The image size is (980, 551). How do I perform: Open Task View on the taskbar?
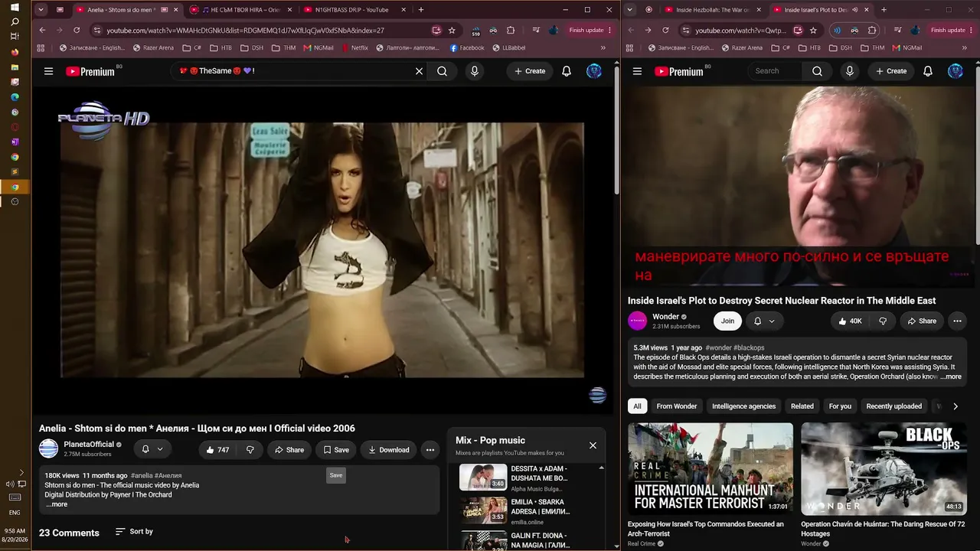(x=15, y=37)
